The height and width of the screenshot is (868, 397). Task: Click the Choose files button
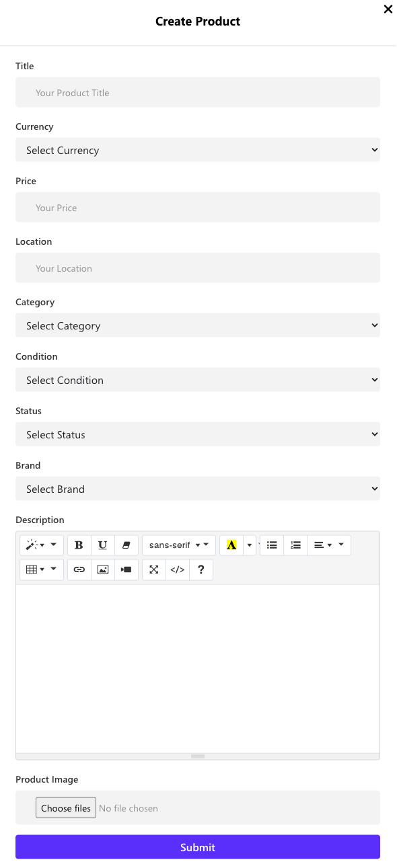click(x=66, y=808)
